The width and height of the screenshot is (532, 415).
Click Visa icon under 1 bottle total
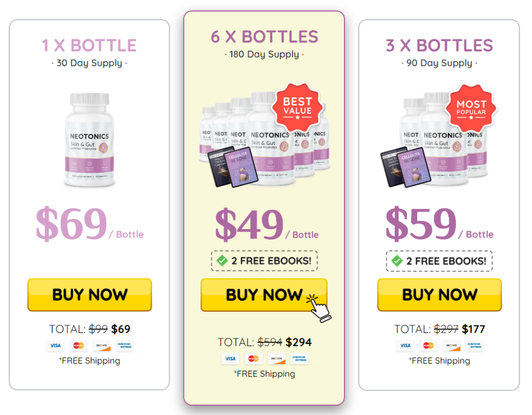[55, 346]
